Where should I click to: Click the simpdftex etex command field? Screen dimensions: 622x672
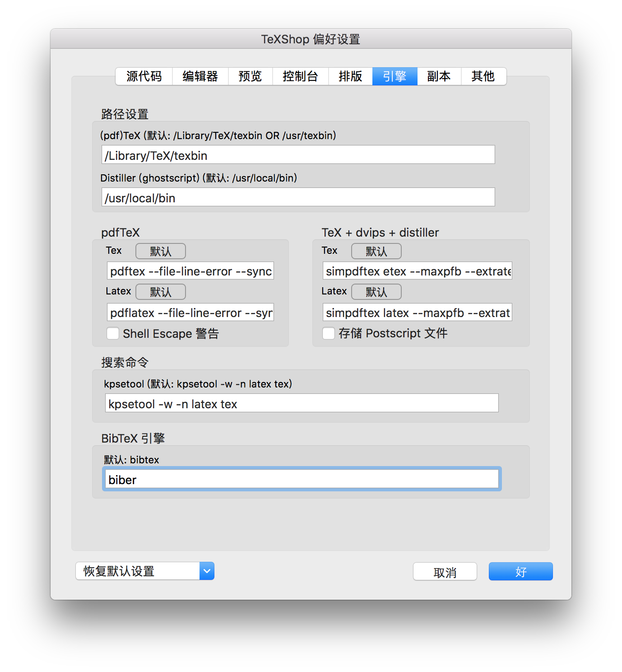point(418,271)
